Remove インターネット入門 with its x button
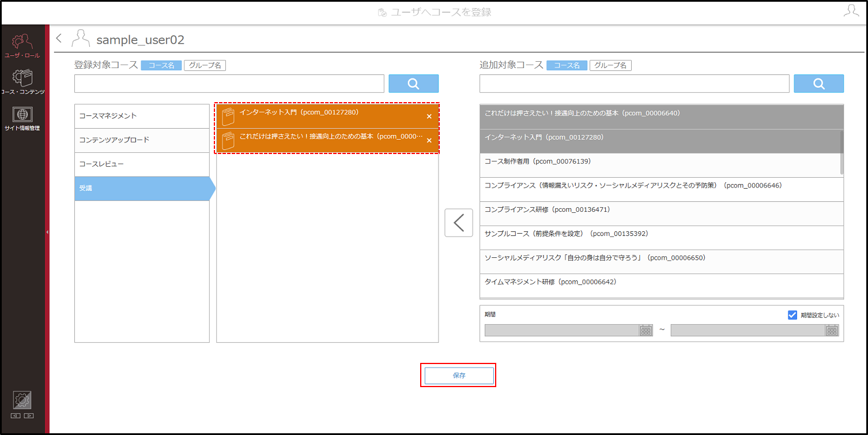This screenshot has height=435, width=868. point(429,117)
